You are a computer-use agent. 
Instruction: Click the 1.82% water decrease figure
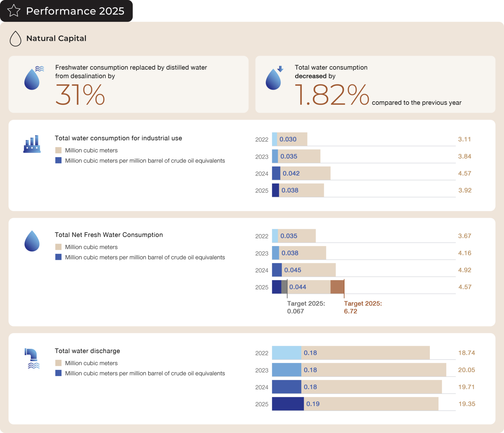point(332,95)
